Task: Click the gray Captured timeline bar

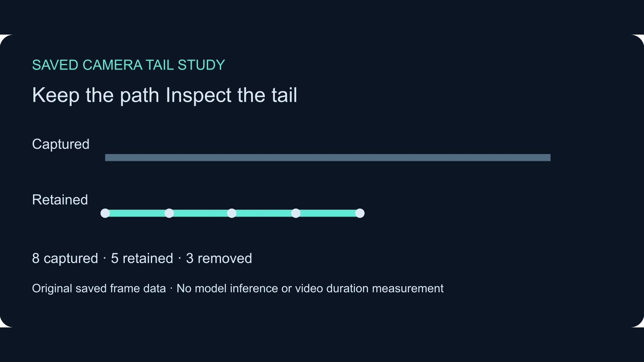Action: tap(328, 158)
